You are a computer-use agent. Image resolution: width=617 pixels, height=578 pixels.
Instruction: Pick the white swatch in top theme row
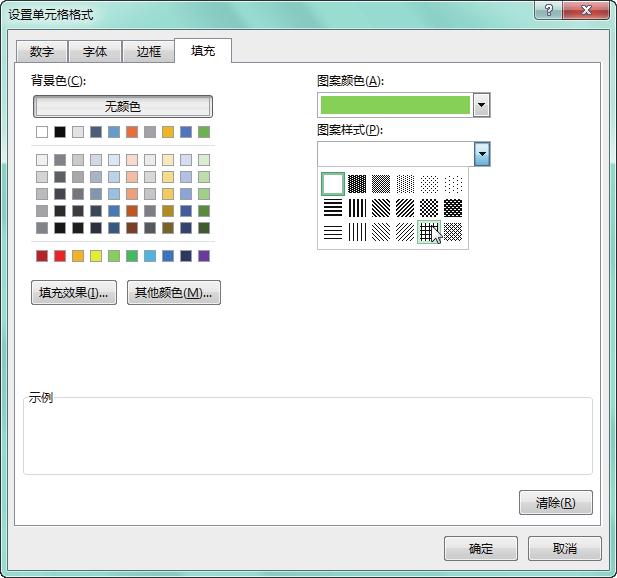pyautogui.click(x=42, y=132)
